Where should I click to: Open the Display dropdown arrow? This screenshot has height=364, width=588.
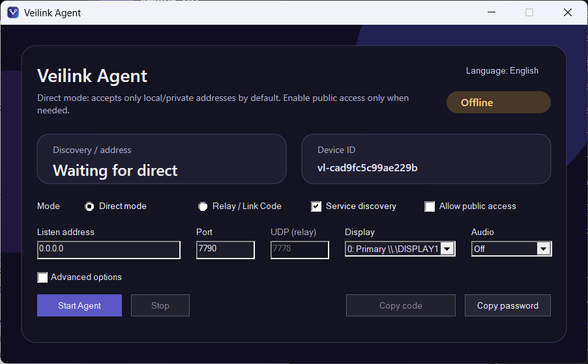(x=447, y=249)
